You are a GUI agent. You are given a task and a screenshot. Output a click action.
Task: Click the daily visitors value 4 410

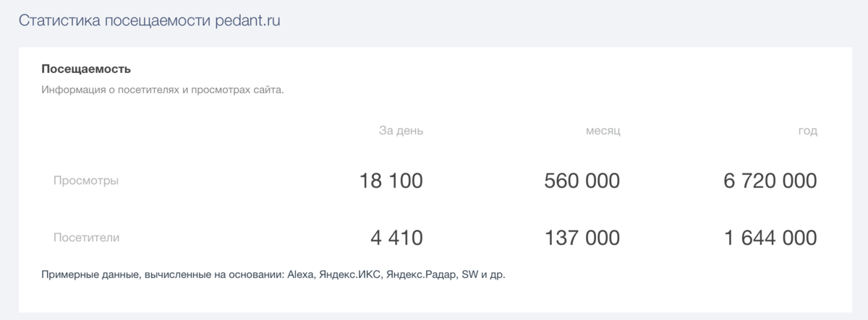coord(396,237)
